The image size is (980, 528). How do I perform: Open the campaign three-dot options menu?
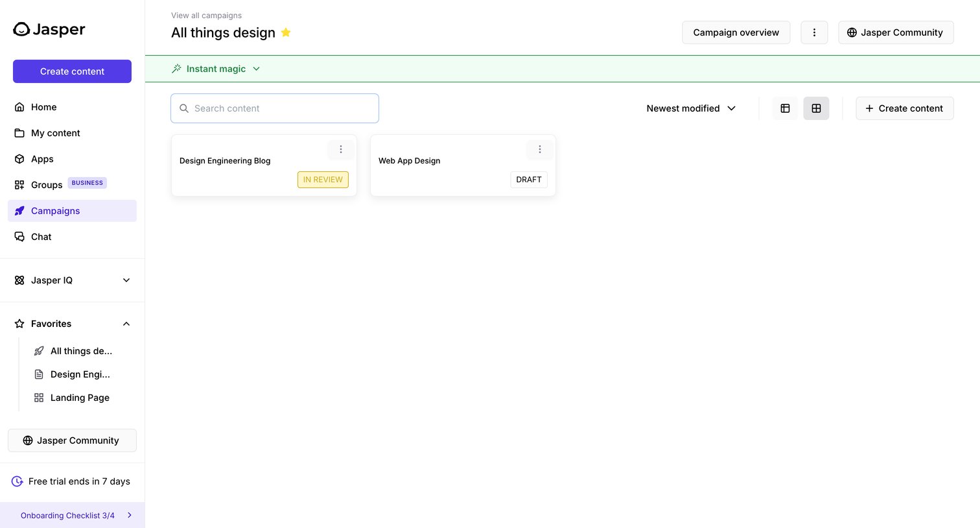pyautogui.click(x=814, y=32)
